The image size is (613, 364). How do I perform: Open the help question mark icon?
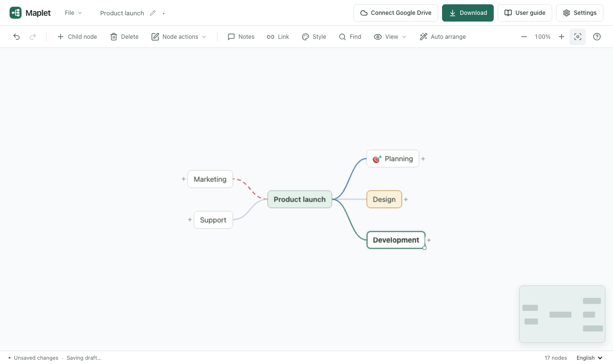tap(597, 37)
